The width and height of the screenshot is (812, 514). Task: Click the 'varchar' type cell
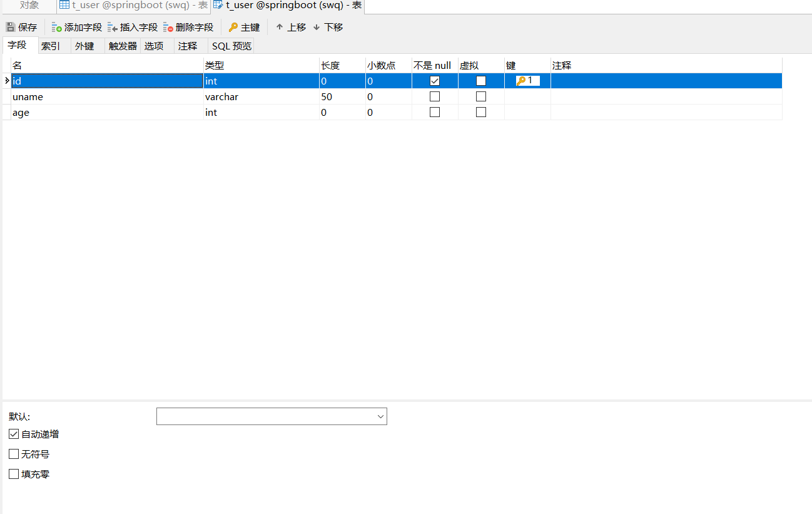click(261, 96)
